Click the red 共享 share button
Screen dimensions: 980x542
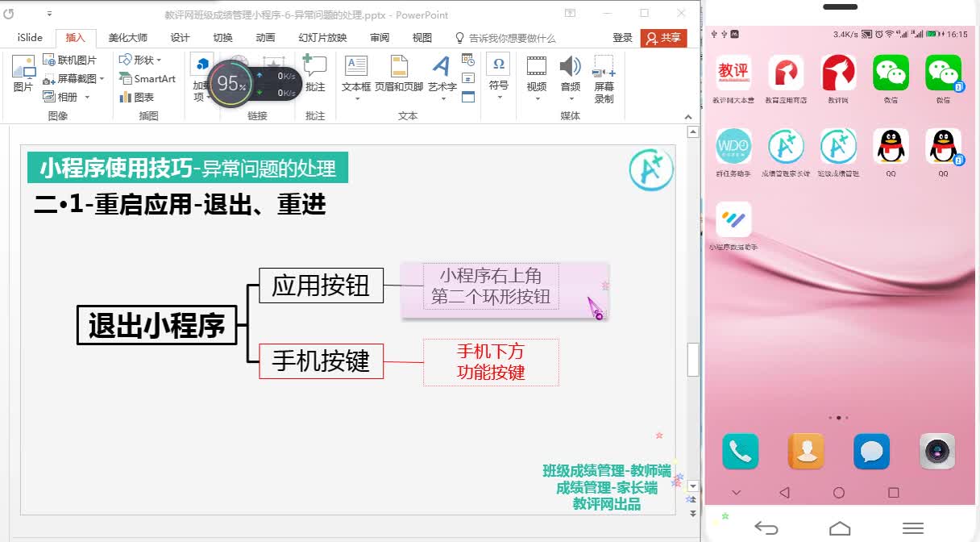pyautogui.click(x=662, y=37)
